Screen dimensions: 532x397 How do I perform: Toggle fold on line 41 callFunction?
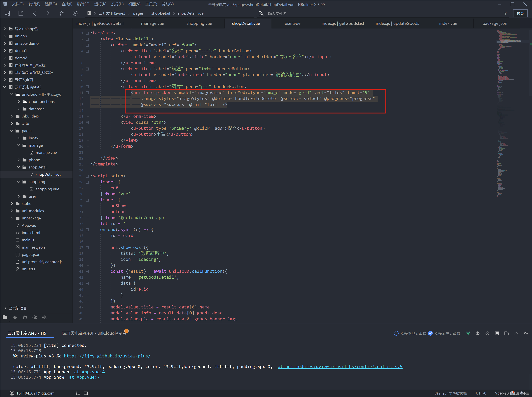(87, 272)
